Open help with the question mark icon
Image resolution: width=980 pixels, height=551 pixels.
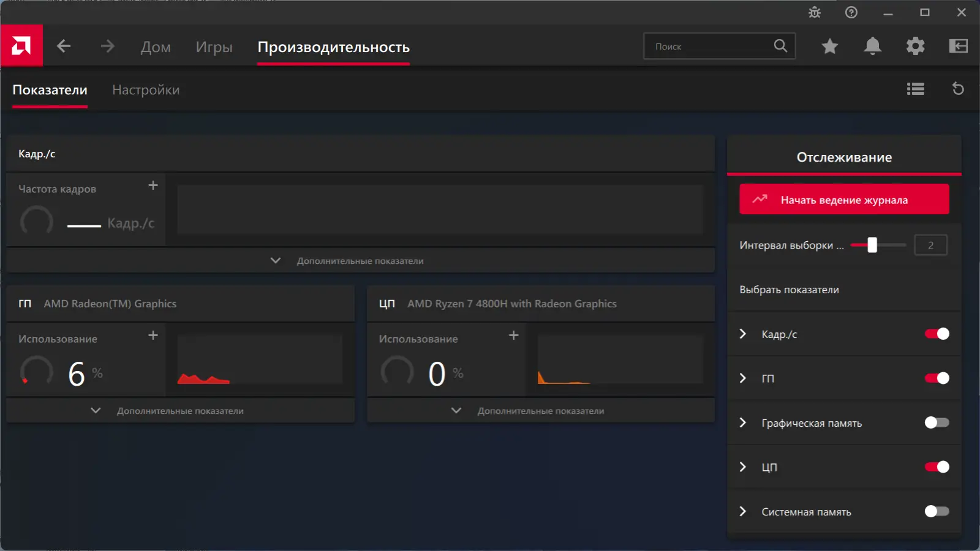pos(851,12)
